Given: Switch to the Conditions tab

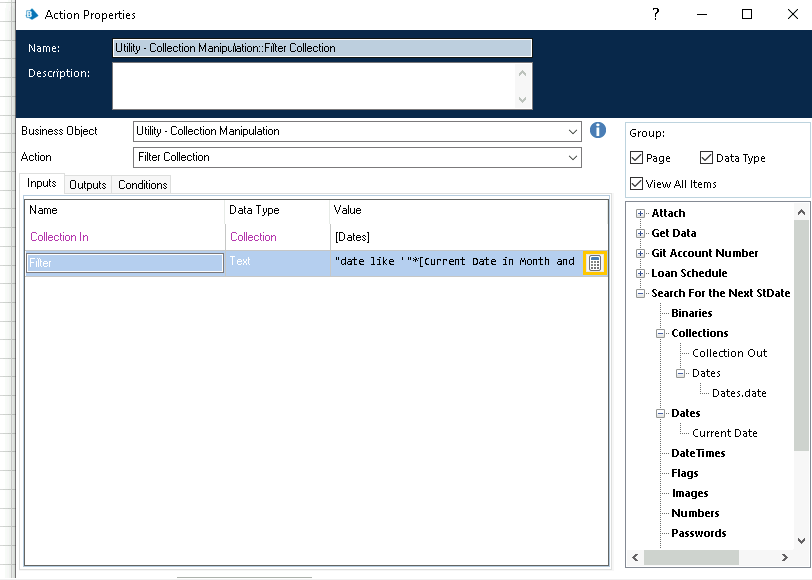Looking at the screenshot, I should [142, 185].
